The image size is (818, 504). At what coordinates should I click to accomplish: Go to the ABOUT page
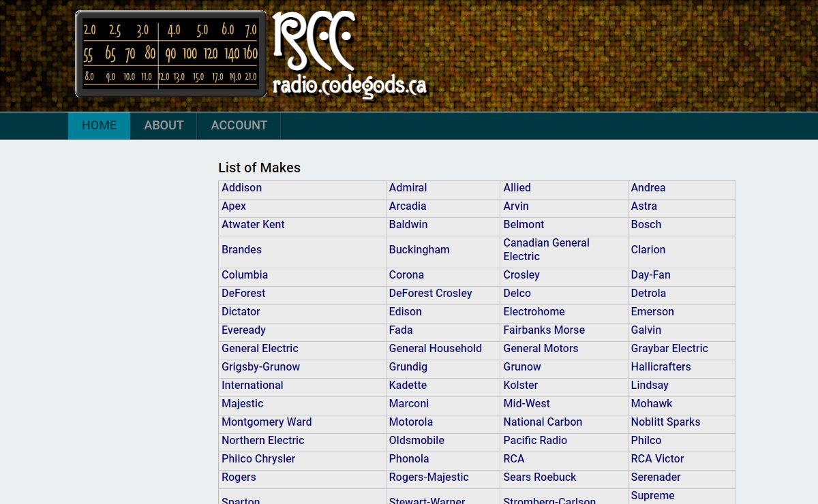click(164, 125)
